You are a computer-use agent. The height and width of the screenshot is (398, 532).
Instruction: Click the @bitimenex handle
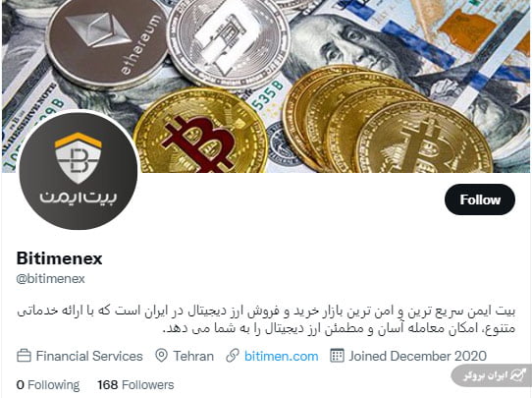[x=51, y=279]
